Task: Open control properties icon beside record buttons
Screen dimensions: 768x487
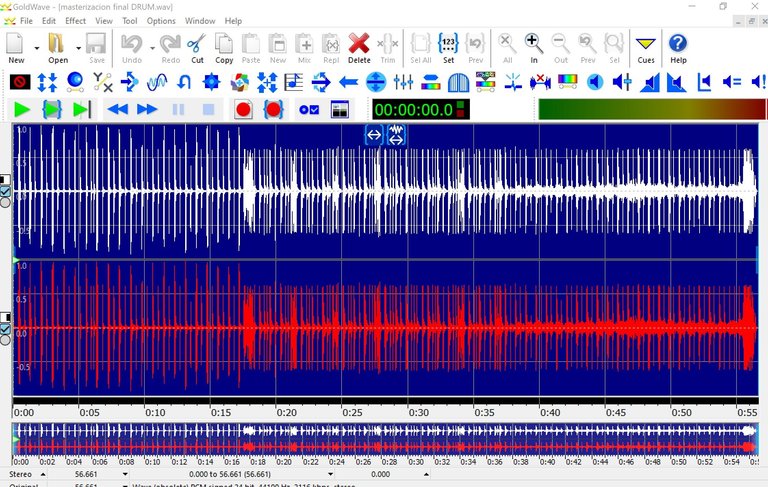Action: [309, 110]
